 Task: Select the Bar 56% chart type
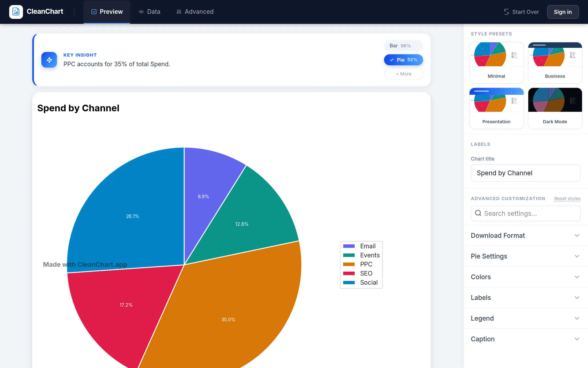[x=403, y=46]
